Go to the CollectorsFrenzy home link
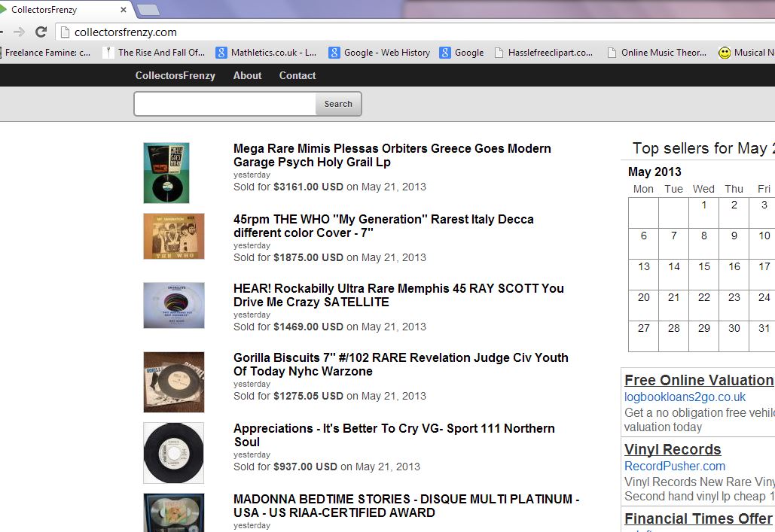Viewport: 775px width, 532px height. click(175, 75)
